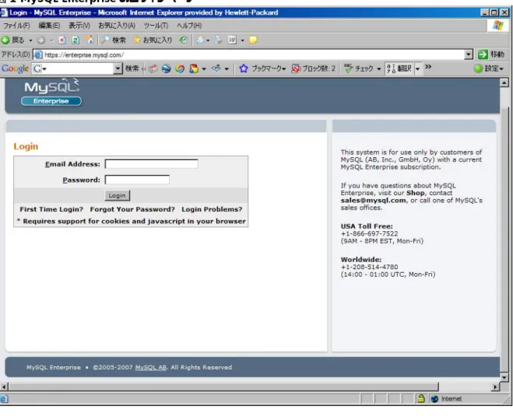The image size is (513, 420).
Task: Open the Translate (翻訳) dropdown arrow
Action: coord(417,69)
